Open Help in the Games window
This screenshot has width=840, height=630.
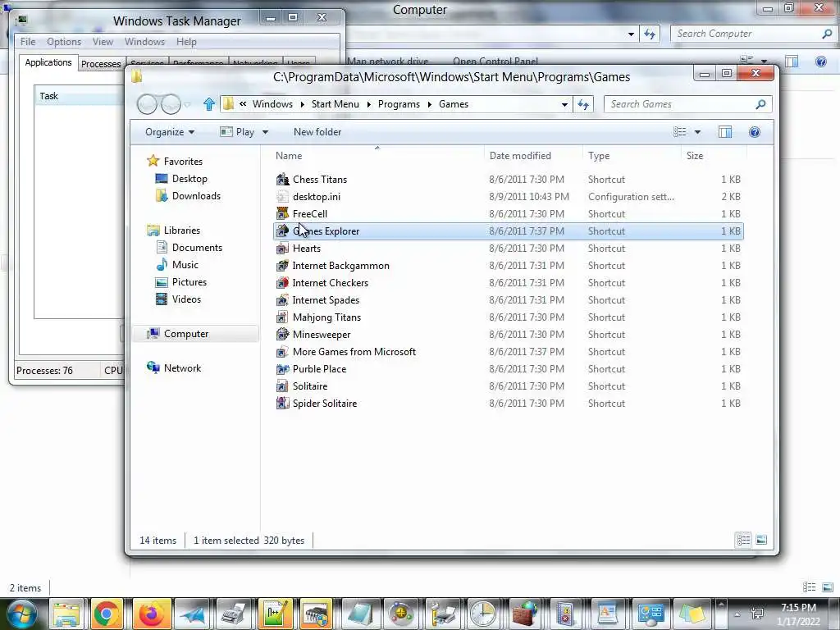click(755, 132)
